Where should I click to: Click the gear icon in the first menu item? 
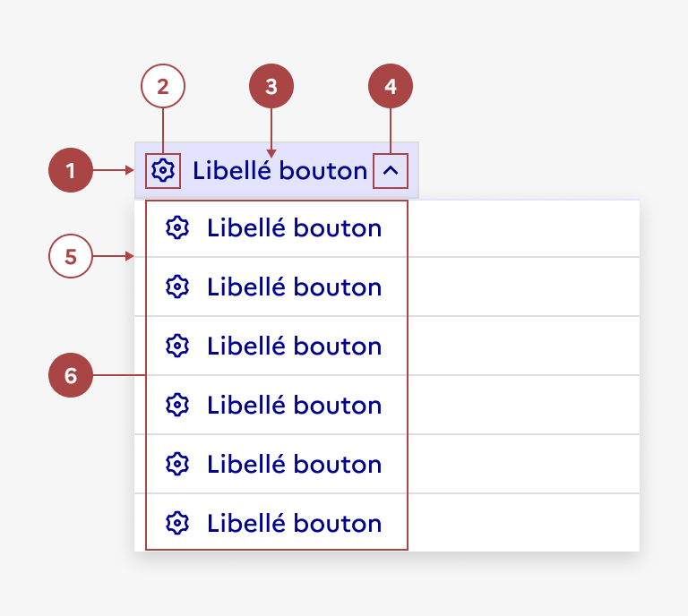click(x=177, y=228)
